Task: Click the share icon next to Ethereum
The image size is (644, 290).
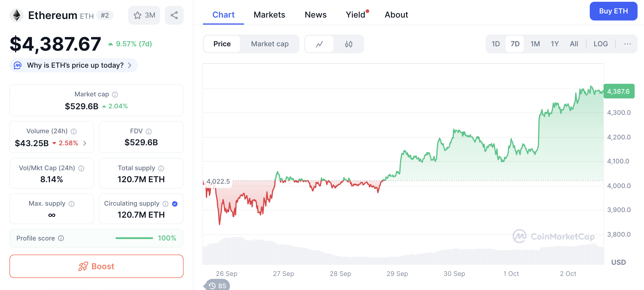Action: click(174, 15)
